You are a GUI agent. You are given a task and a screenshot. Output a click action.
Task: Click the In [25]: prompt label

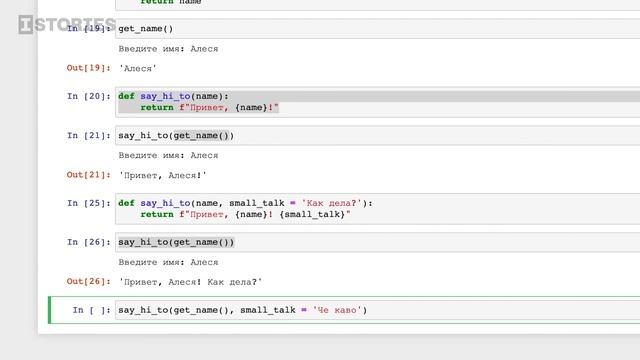[x=89, y=203]
